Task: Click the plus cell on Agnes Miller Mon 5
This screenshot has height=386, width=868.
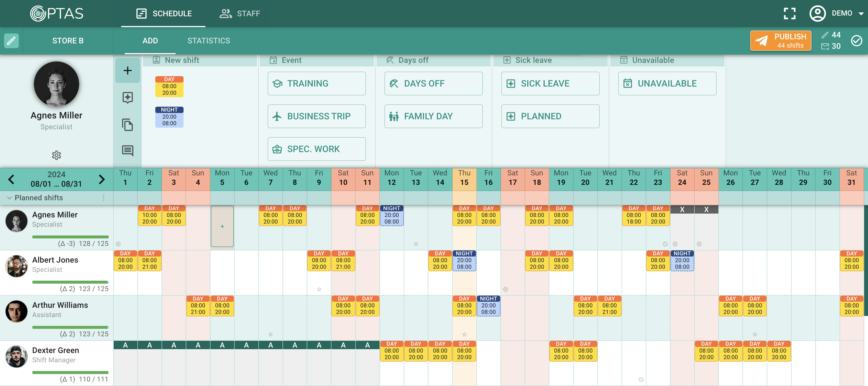Action: [222, 226]
